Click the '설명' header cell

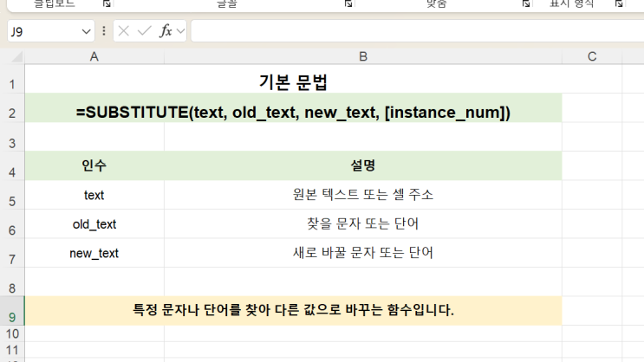pyautogui.click(x=363, y=165)
